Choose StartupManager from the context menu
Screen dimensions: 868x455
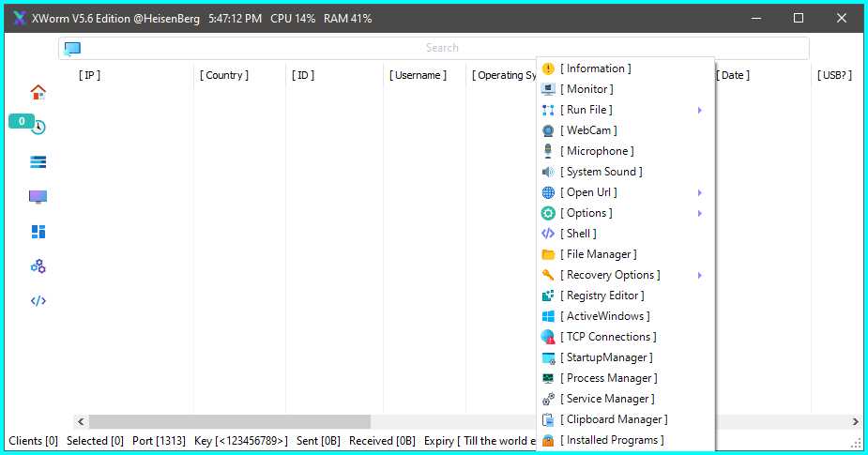point(626,357)
